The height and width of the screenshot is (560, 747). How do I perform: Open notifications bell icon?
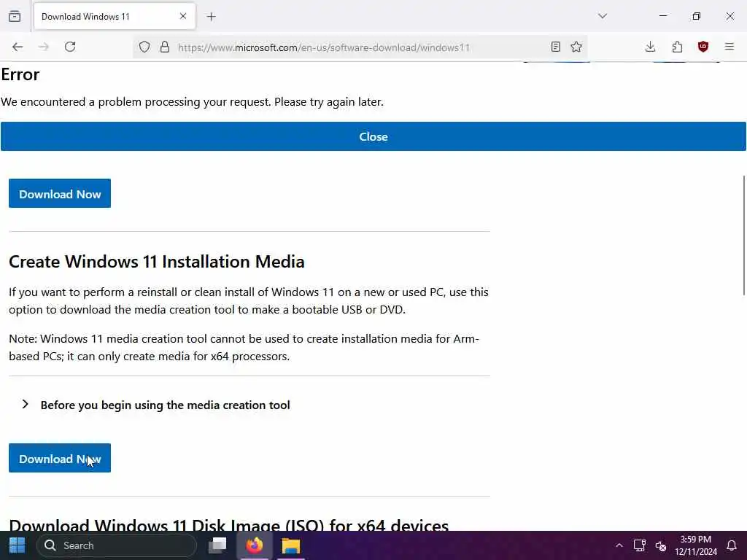(732, 545)
